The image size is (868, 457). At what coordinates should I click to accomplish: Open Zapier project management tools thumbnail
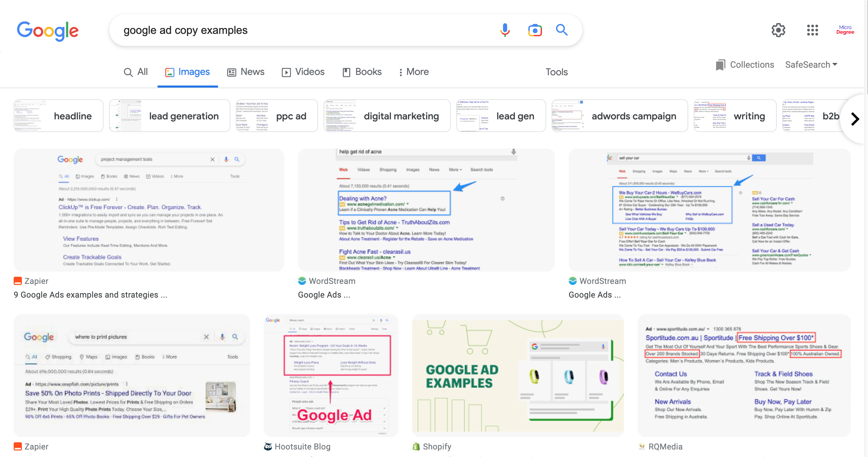(149, 210)
